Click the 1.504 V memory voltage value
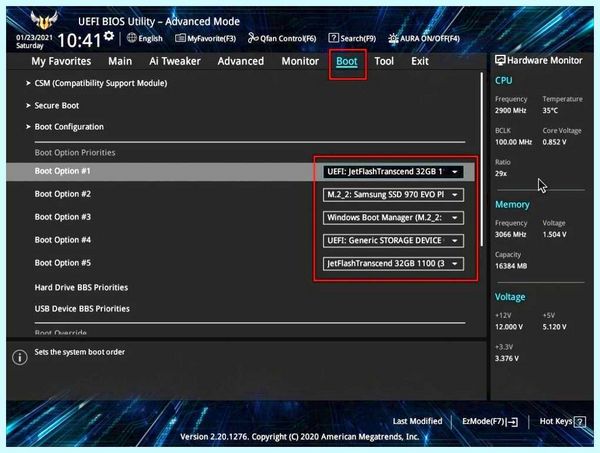 554,235
